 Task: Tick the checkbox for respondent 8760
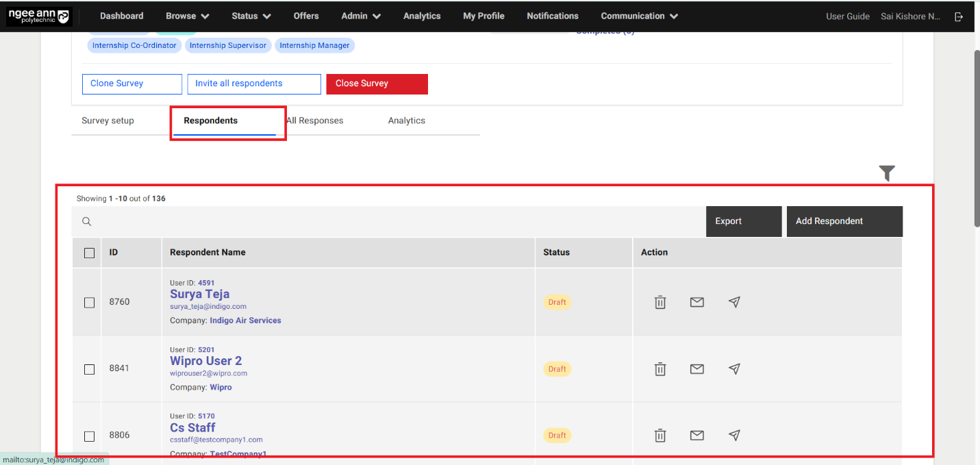89,302
